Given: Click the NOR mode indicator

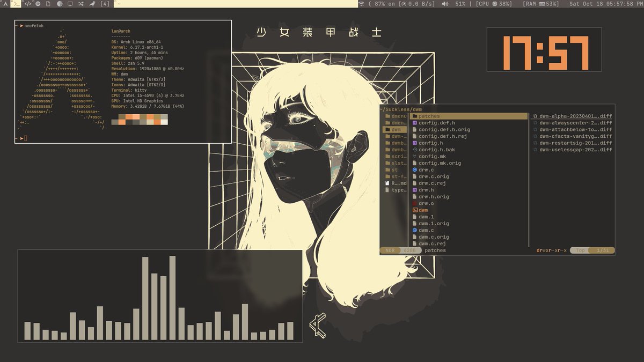Looking at the screenshot, I should 390,250.
